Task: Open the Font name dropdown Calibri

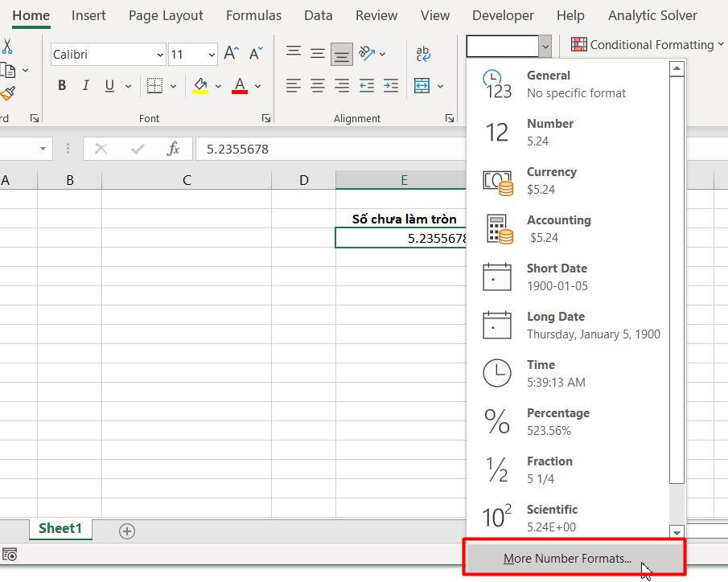Action: [x=159, y=55]
